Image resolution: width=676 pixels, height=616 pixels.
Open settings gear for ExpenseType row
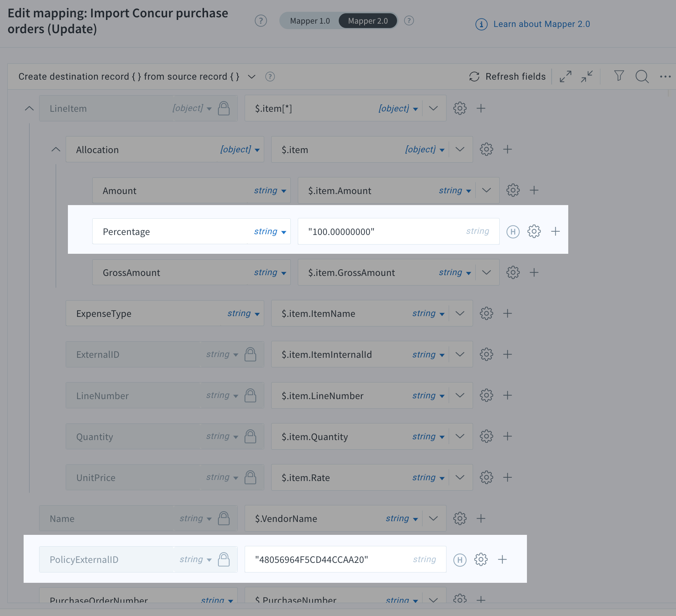point(486,314)
